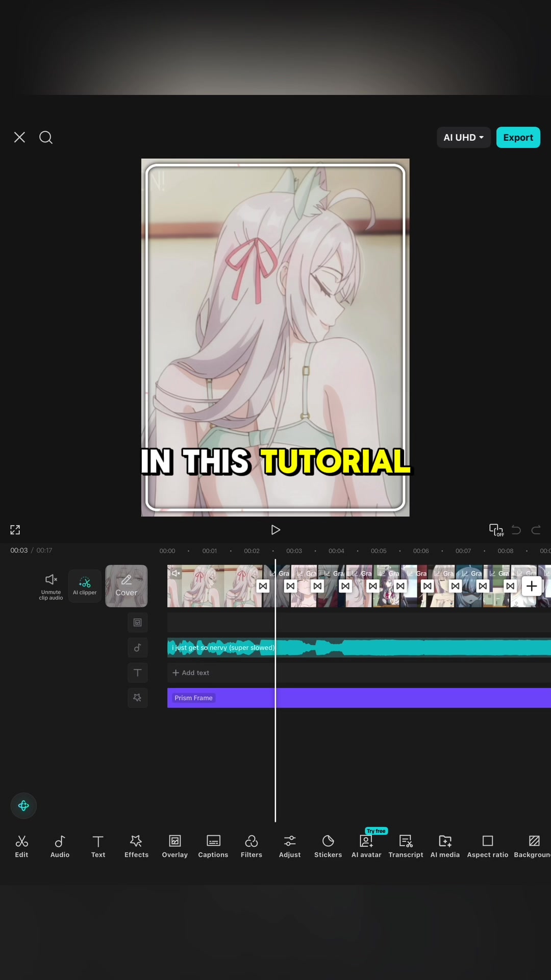Tap the 00:03 current time readout
The image size is (551, 980).
point(19,550)
